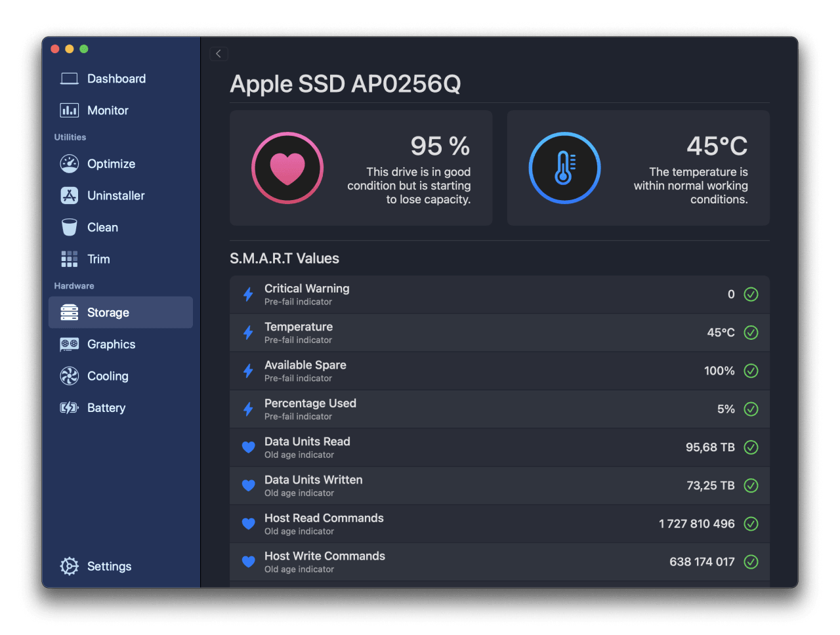This screenshot has width=840, height=635.
Task: Click the lightning icon beside Percentage Used
Action: (248, 409)
